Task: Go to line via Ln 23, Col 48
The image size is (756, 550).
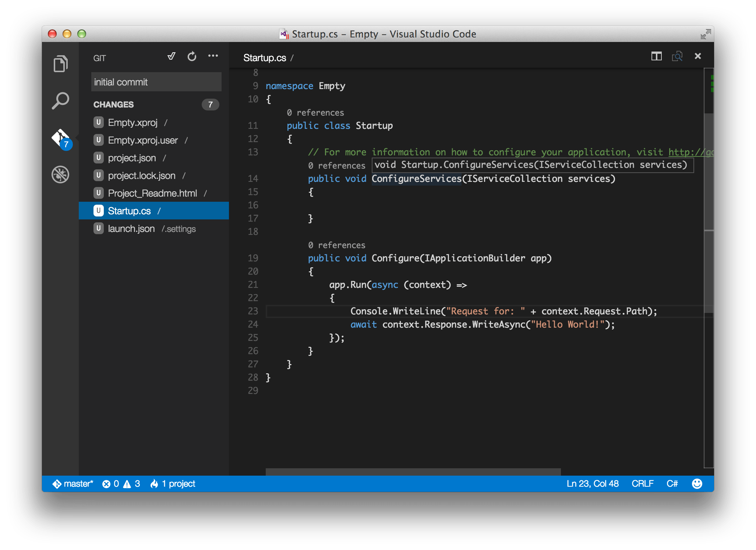Action: (x=592, y=484)
